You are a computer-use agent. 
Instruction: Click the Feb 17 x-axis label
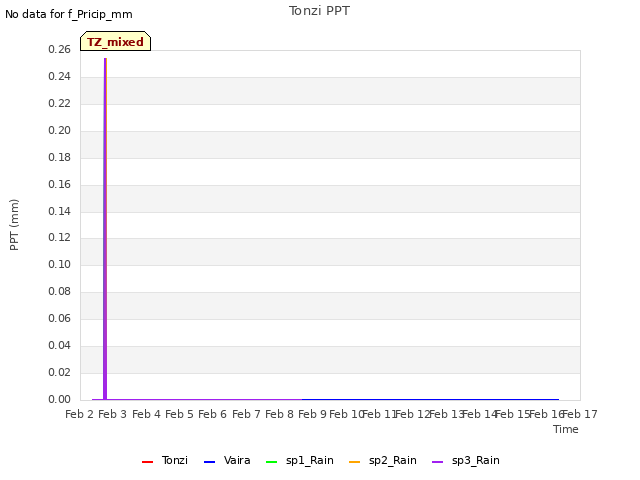tap(580, 414)
